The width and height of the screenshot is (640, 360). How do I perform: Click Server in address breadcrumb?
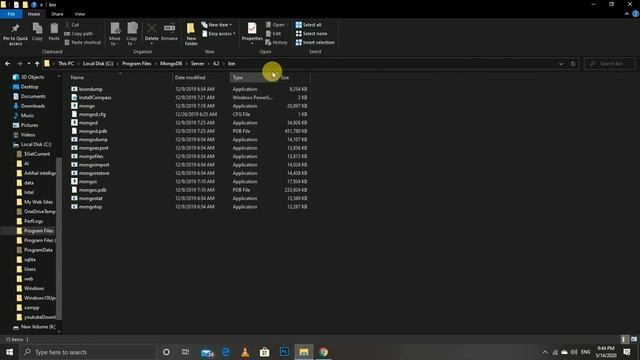click(198, 64)
